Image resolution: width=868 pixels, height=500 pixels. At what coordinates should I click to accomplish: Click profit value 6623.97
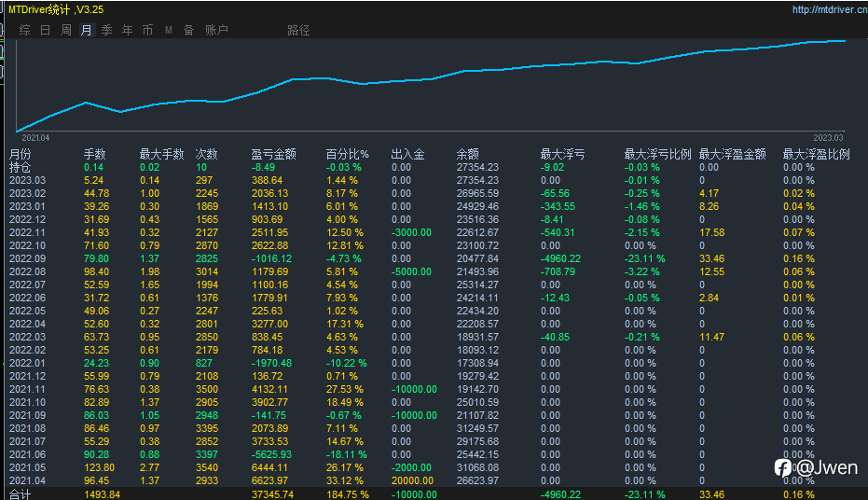[x=270, y=480]
